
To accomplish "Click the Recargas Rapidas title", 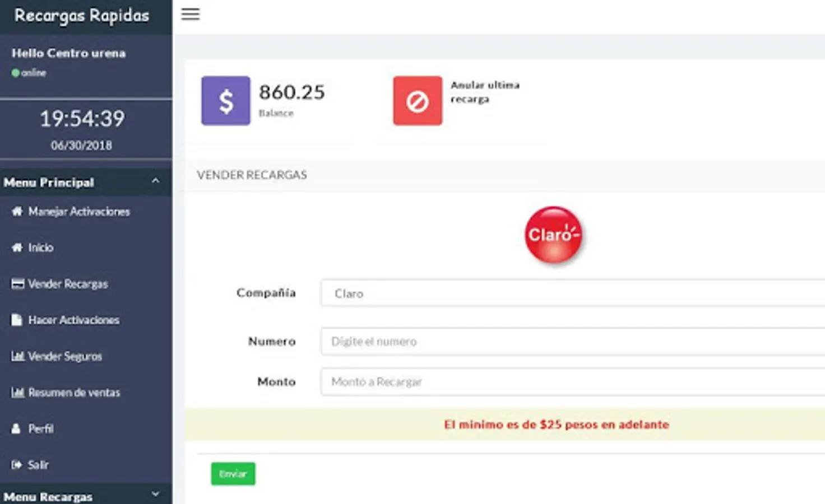I will tap(82, 16).
